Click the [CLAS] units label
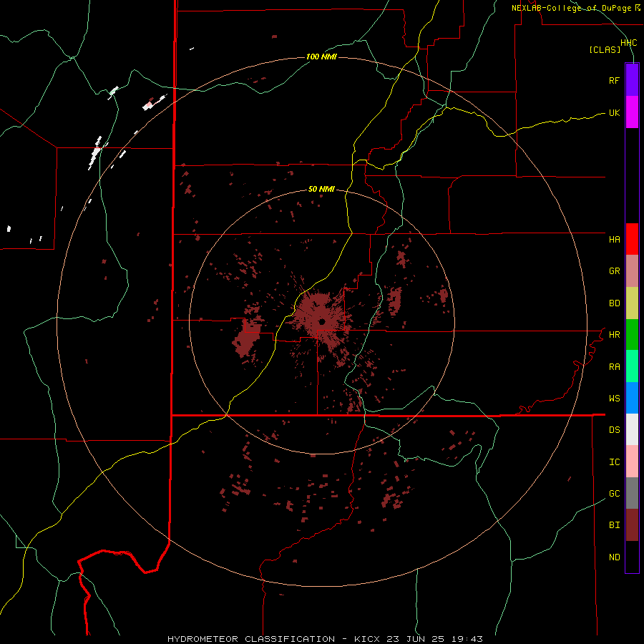Screen dimensions: 644x644 605,49
